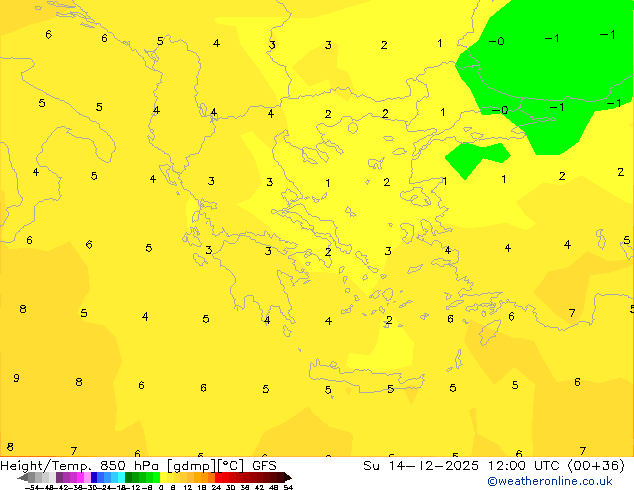Click the 9 temperature value on map

click(x=16, y=378)
